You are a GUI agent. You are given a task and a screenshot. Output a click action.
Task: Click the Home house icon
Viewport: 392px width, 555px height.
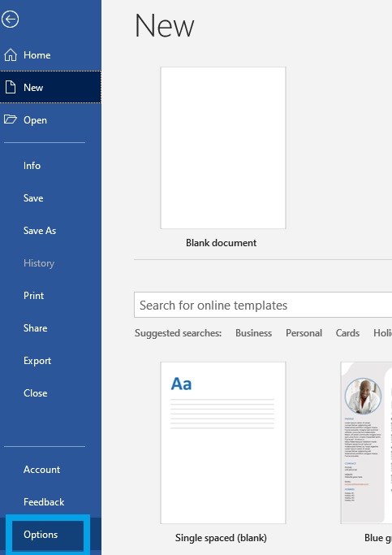tap(11, 55)
